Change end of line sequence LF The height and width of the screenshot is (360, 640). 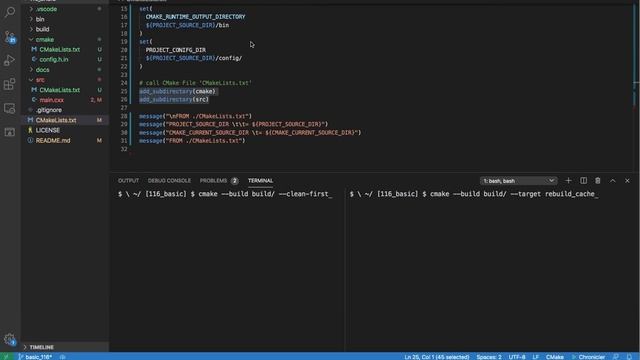click(x=536, y=356)
